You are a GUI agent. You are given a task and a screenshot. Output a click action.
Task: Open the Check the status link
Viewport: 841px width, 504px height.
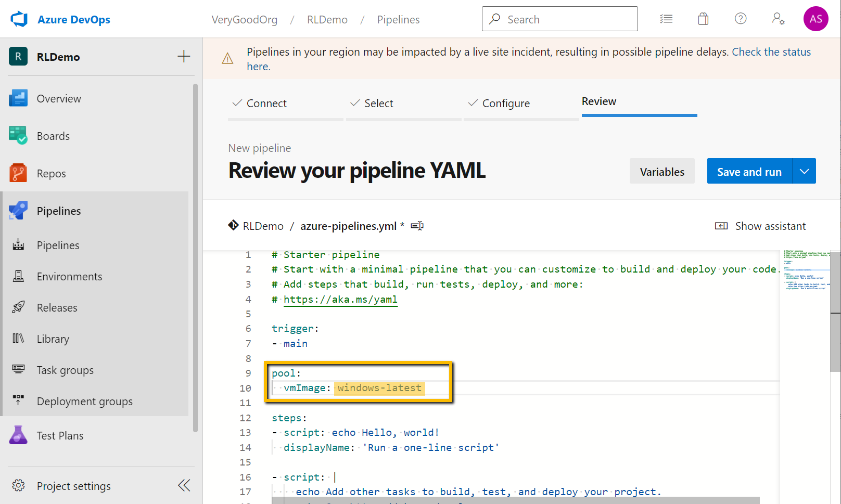tap(771, 52)
